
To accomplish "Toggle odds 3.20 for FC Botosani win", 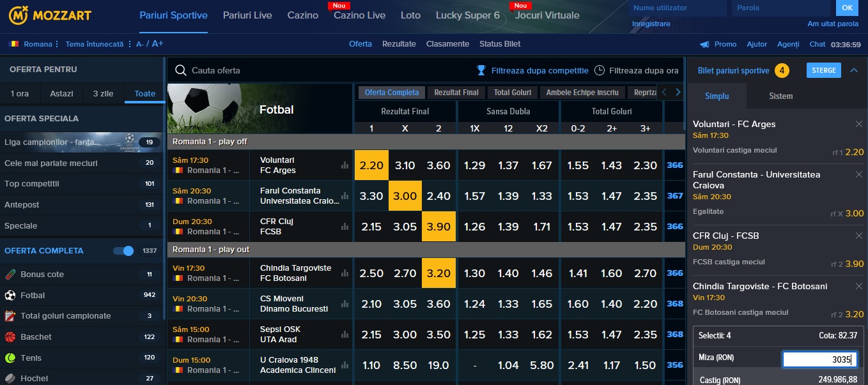I will pos(438,273).
